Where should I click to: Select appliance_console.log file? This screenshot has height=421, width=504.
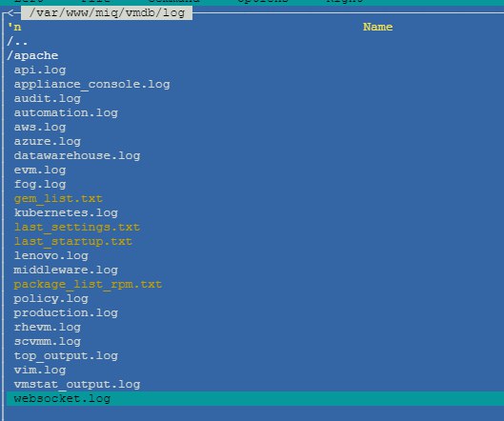point(91,84)
